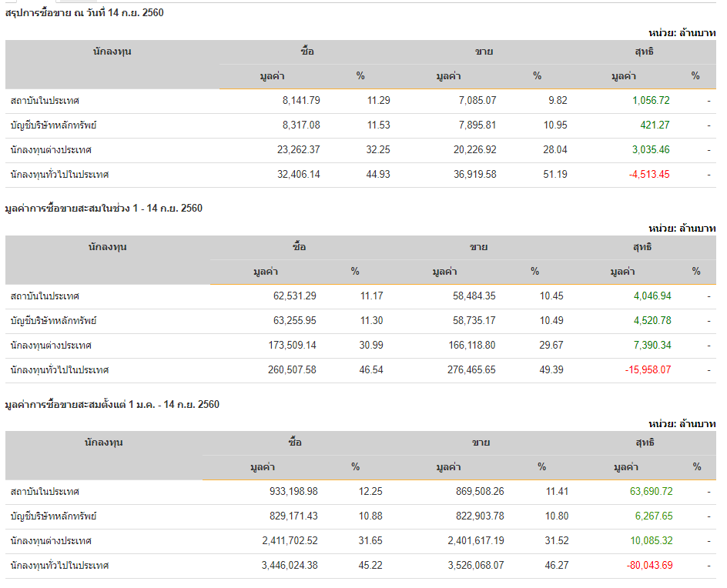Image resolution: width=727 pixels, height=588 pixels.
Task: Click the net value 7,390.34
Action: (652, 346)
